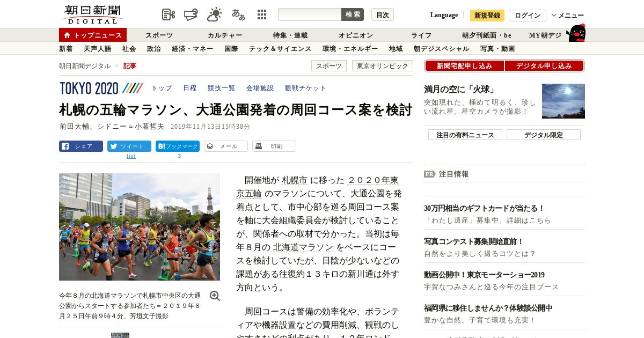This screenshot has width=644, height=338.
Task: Open the 観戦チケット link
Action: [305, 88]
